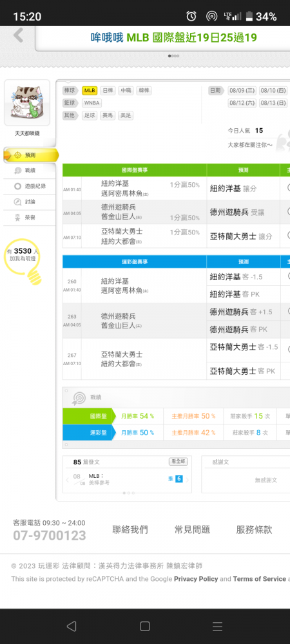
Task: Click game number 267 in 運彩盤 table
Action: [72, 355]
